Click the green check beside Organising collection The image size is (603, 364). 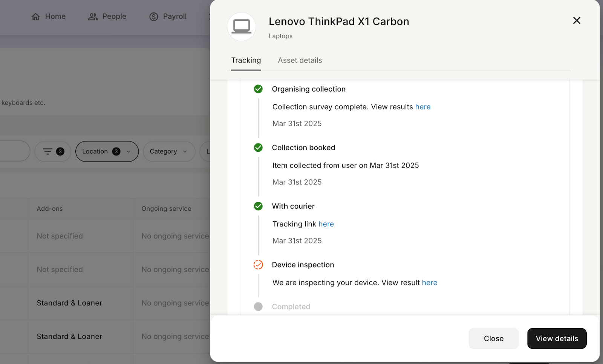(x=258, y=89)
